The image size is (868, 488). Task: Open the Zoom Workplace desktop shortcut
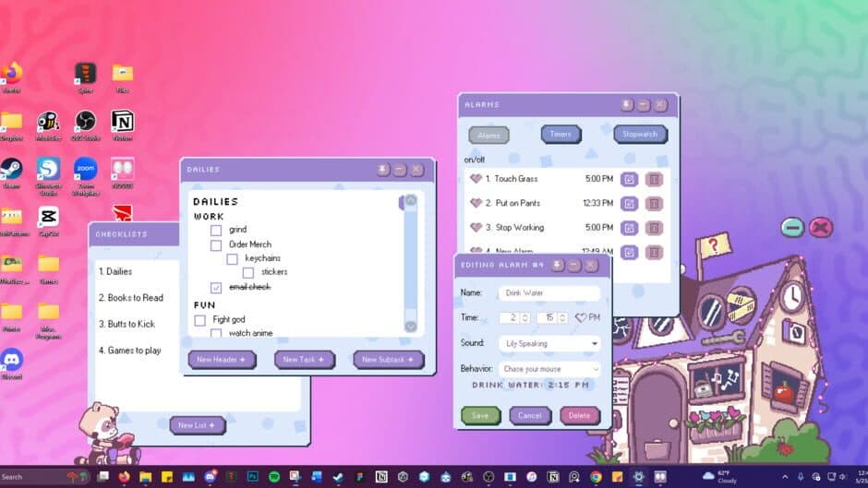click(x=85, y=176)
